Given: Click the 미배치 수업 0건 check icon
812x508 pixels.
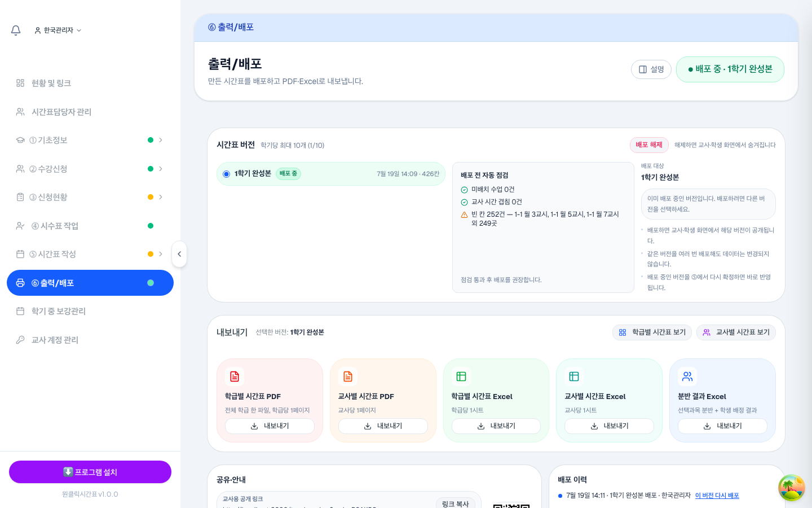Looking at the screenshot, I should point(465,190).
